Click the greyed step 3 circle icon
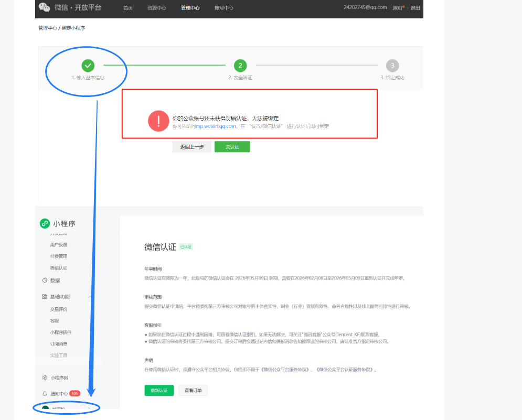Image resolution: width=522 pixels, height=420 pixels. click(392, 66)
